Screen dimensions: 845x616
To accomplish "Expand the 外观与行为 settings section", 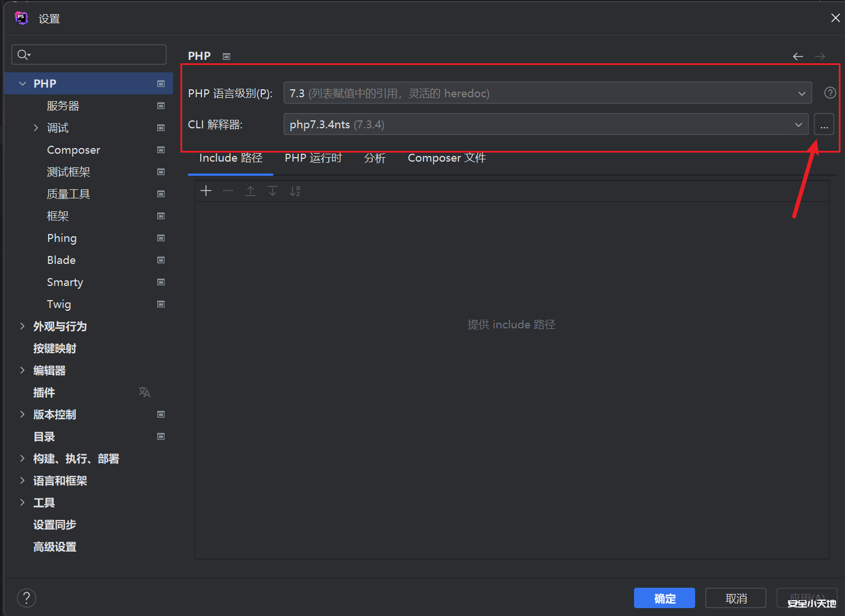I will 21,326.
